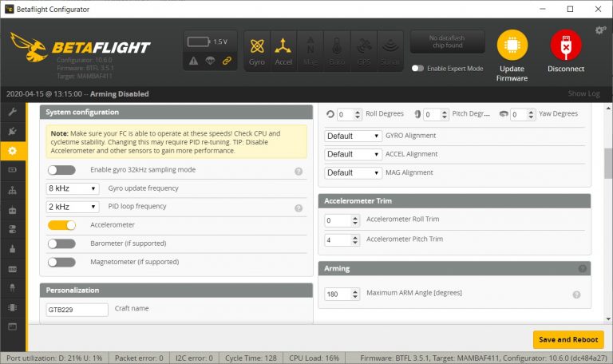Open the Receiver sidebar tab icon
The height and width of the screenshot is (364, 613).
click(x=13, y=210)
